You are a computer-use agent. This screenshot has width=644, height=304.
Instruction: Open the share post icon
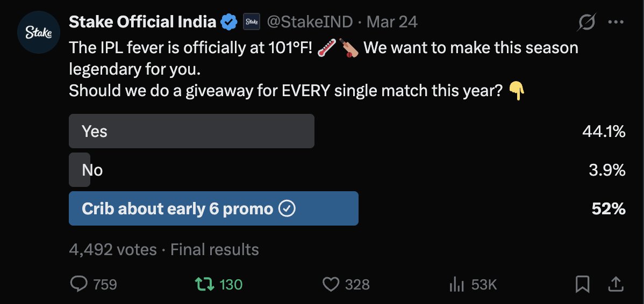pyautogui.click(x=616, y=284)
